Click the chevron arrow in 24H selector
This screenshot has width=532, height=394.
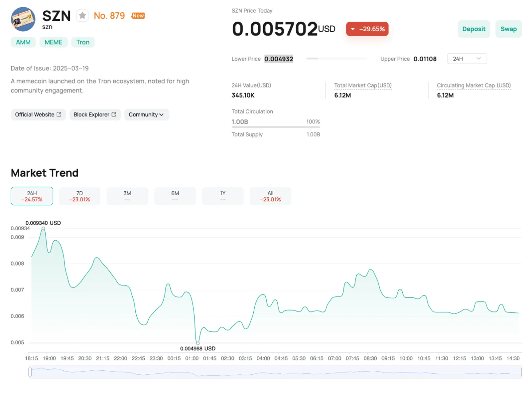(x=478, y=59)
